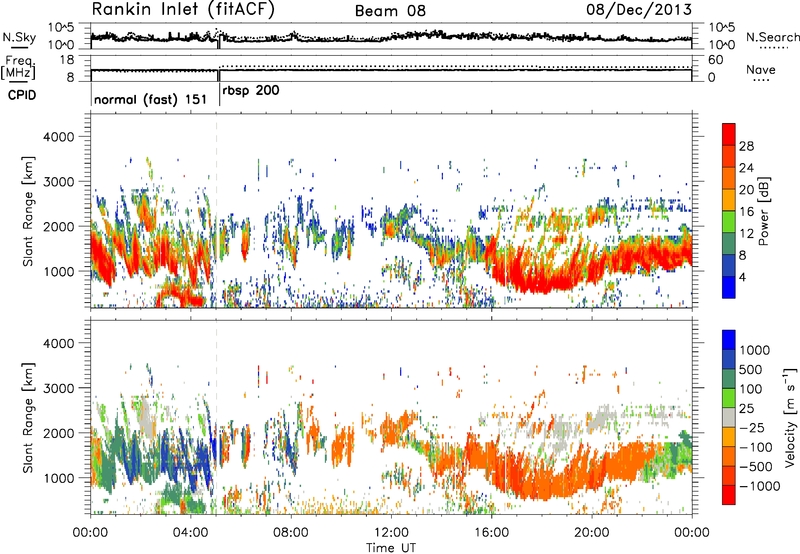Click the power colorbar value '28'
This screenshot has height=554, width=800.
(x=746, y=146)
